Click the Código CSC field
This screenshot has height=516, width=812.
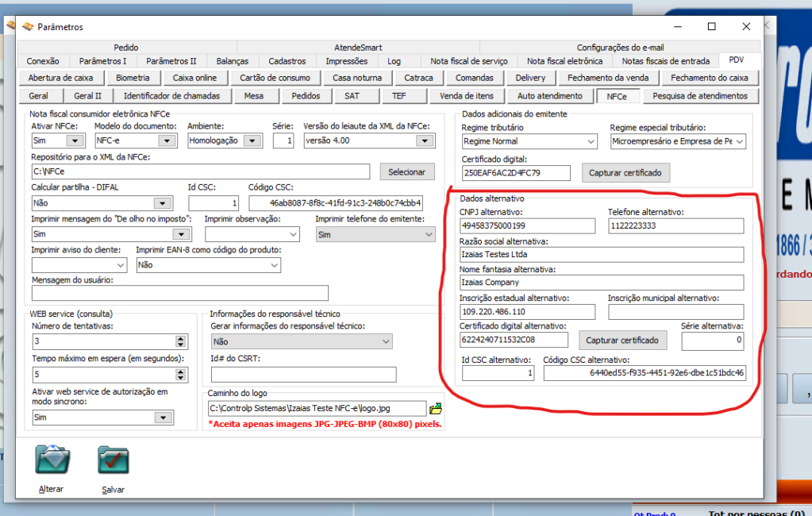336,203
